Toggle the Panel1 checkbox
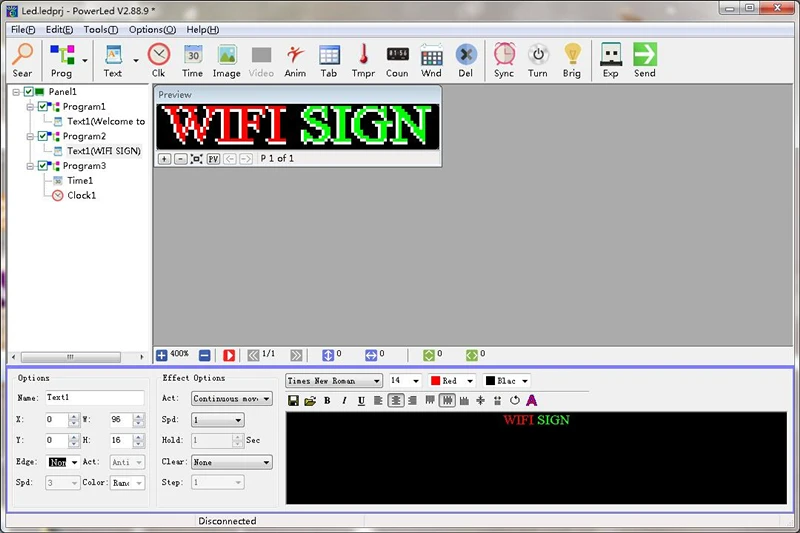Image resolution: width=800 pixels, height=533 pixels. tap(29, 92)
